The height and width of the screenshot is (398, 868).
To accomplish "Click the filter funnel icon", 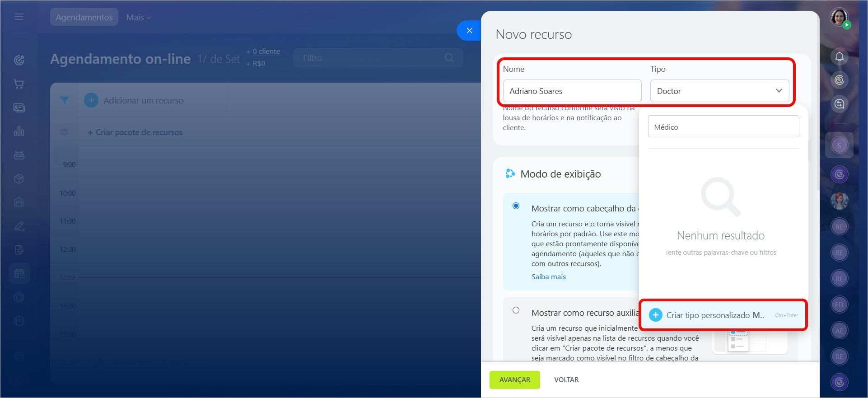I will [65, 100].
